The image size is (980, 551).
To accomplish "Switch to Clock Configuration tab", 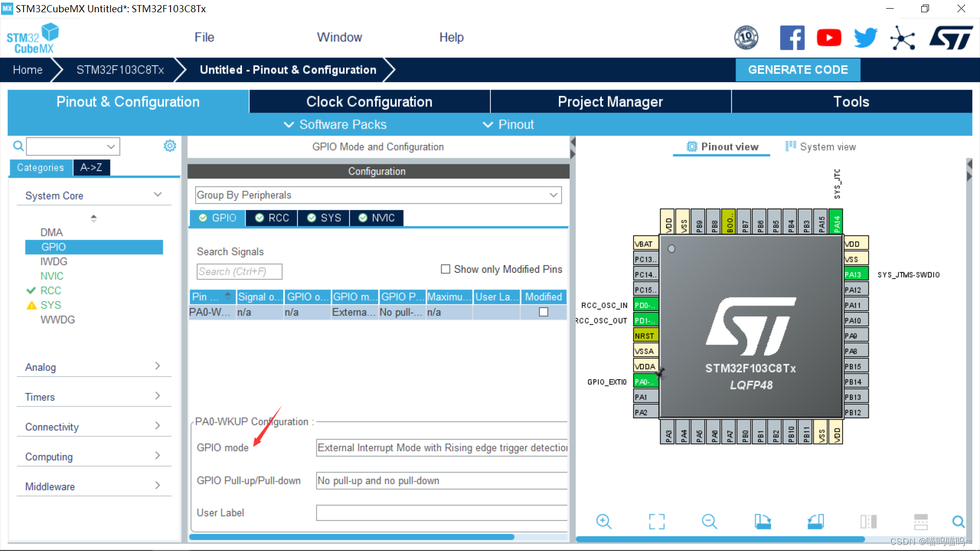I will [369, 102].
